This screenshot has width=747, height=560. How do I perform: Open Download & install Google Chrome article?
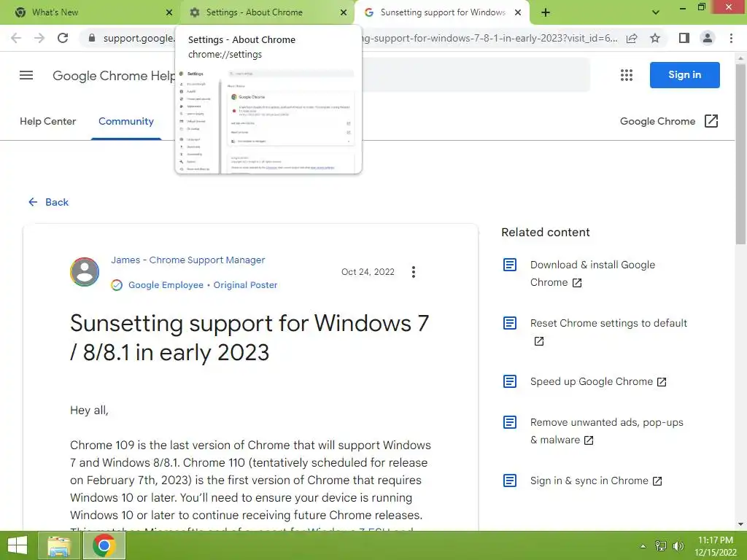(x=592, y=274)
